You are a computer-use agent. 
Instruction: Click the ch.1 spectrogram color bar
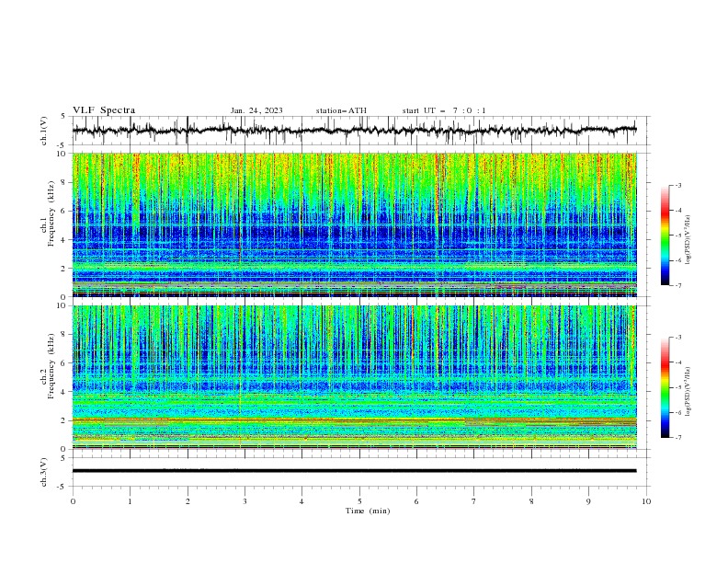665,236
